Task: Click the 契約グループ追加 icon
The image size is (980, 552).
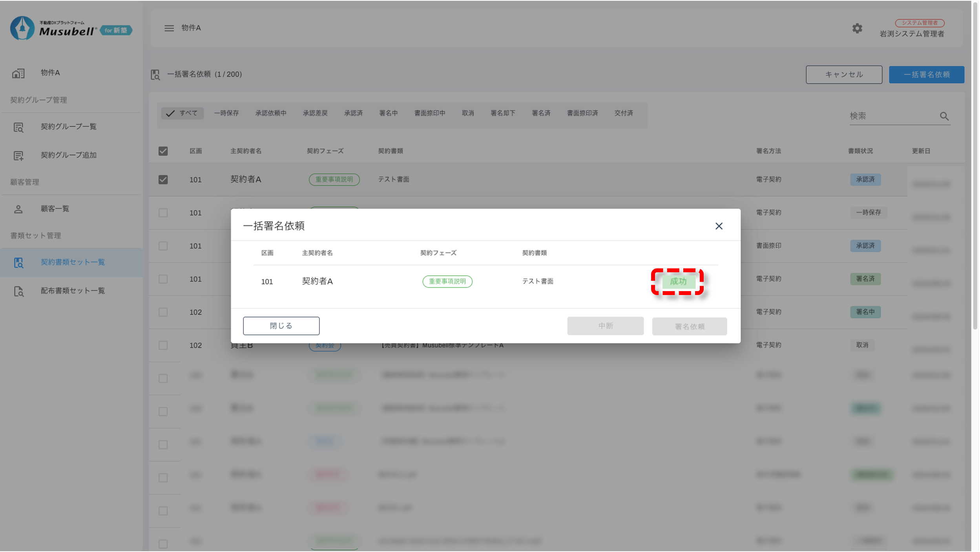Action: (x=18, y=156)
